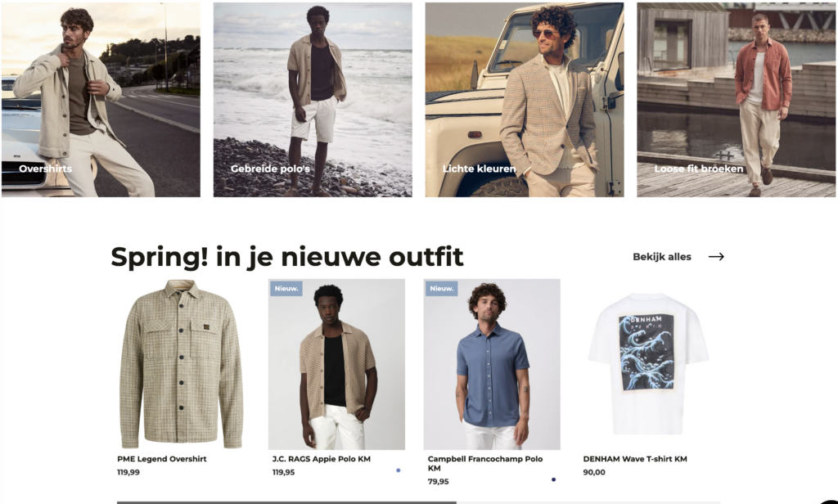This screenshot has height=504, width=838.
Task: Select the dark navy dot on Campbell polo
Action: [554, 479]
